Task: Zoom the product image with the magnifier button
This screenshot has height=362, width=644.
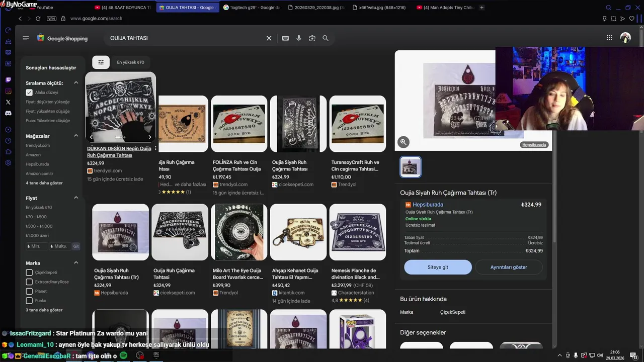Action: click(x=403, y=142)
